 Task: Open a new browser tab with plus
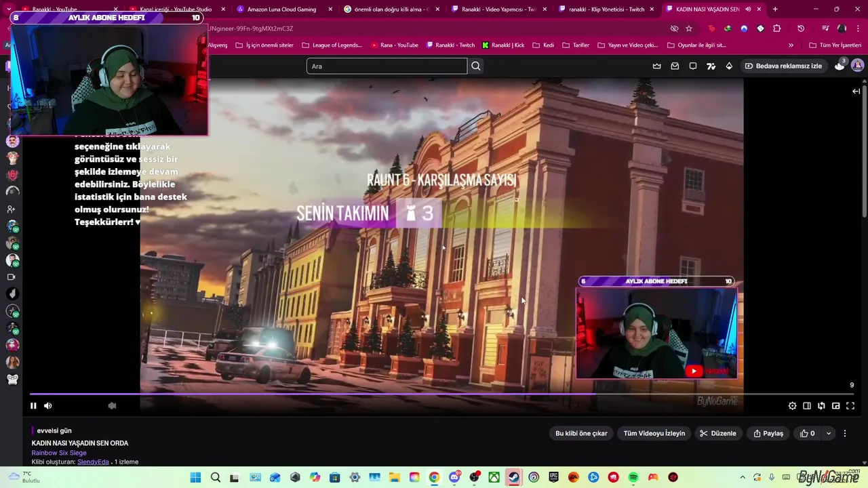[x=775, y=9]
